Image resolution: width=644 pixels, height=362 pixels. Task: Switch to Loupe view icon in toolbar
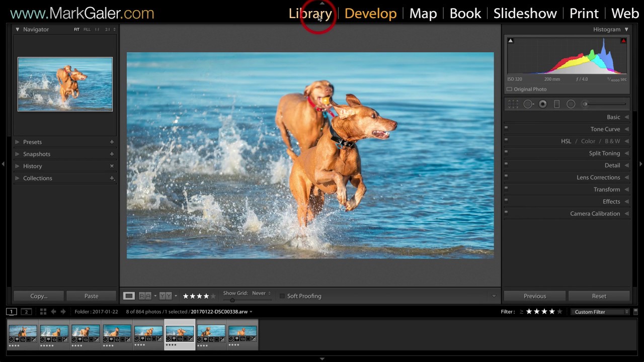pyautogui.click(x=129, y=296)
